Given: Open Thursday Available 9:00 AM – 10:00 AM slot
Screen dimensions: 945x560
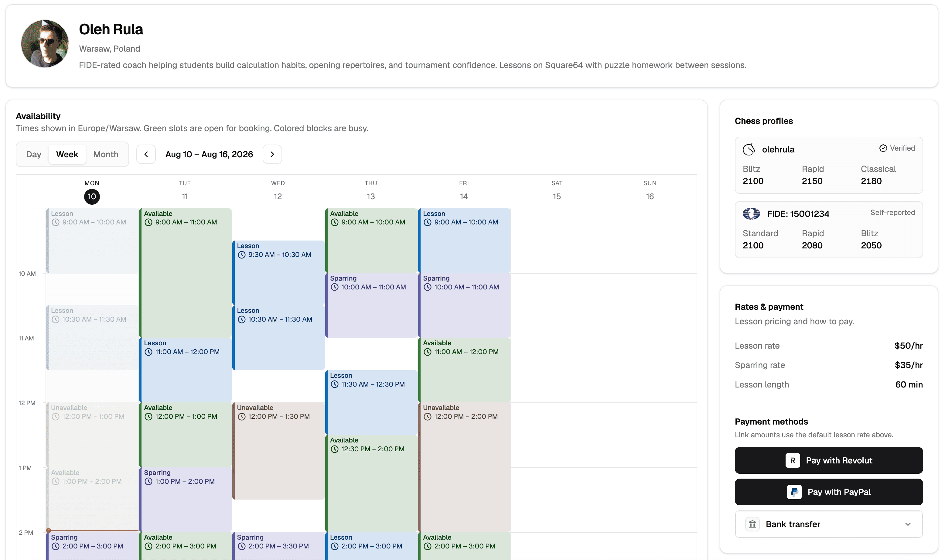Looking at the screenshot, I should [x=372, y=241].
